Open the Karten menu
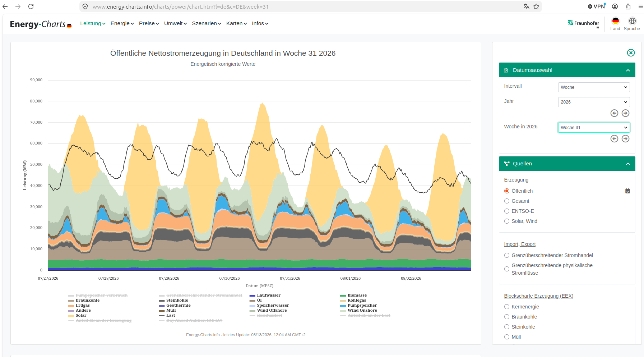The height and width of the screenshot is (357, 644). 237,23
